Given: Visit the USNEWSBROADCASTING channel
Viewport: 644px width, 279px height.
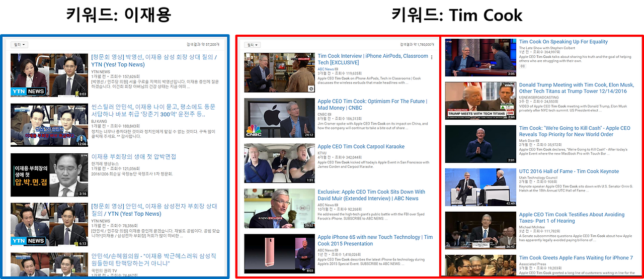Looking at the screenshot, I should (539, 98).
